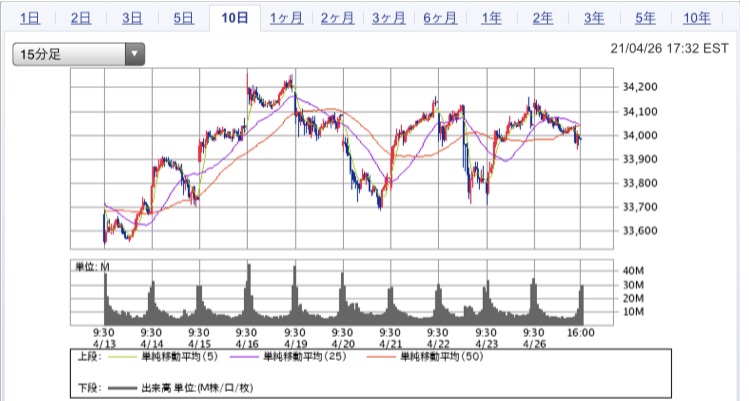Viewport: 749px width, 401px height.
Task: Switch to the 1日 range tab
Action: pos(30,19)
